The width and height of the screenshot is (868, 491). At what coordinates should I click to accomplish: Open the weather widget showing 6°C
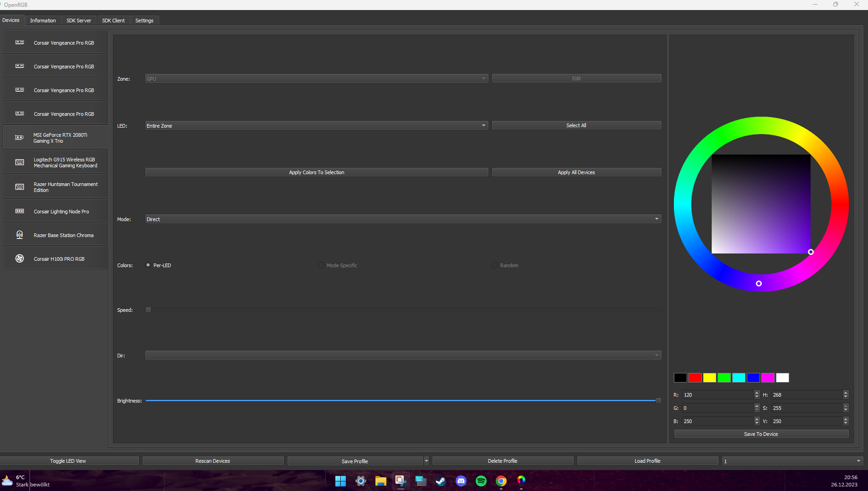tap(26, 481)
